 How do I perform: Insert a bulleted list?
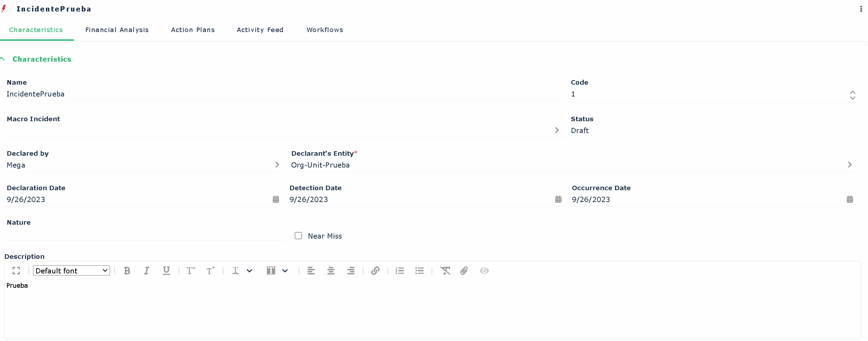pos(420,271)
